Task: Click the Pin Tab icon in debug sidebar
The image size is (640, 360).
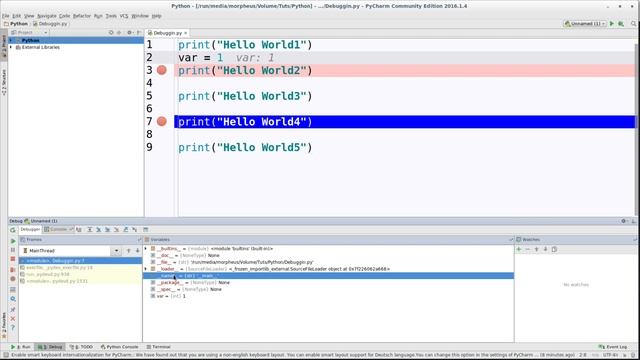Action: click(13, 310)
